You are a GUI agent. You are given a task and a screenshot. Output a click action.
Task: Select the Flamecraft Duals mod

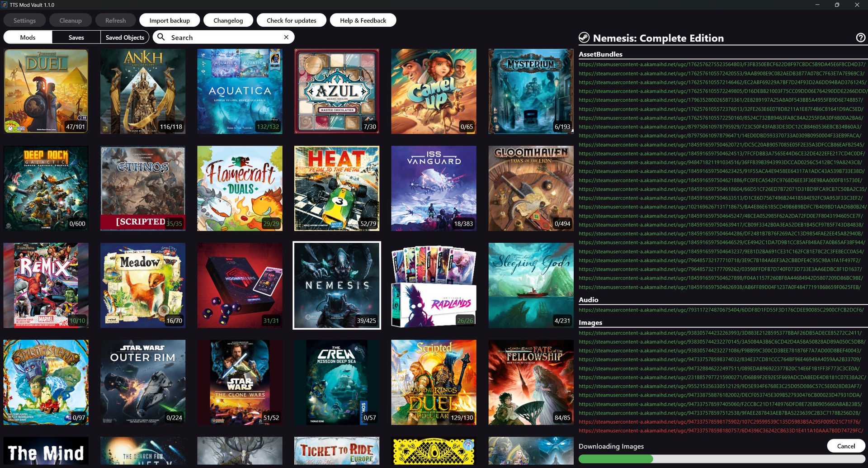tap(240, 188)
